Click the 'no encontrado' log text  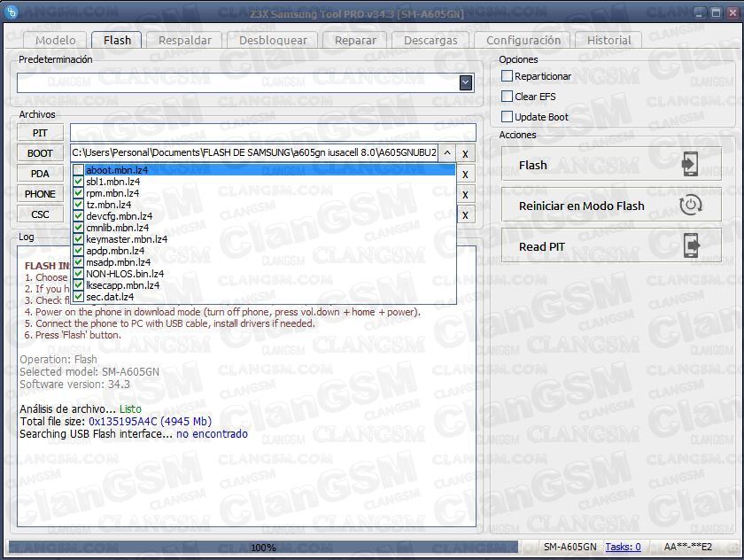(212, 434)
